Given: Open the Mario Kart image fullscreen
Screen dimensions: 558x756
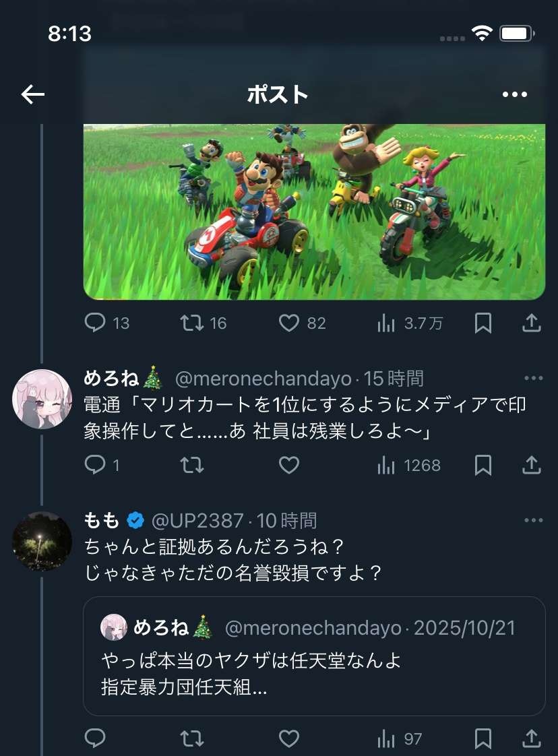Looking at the screenshot, I should click(315, 212).
